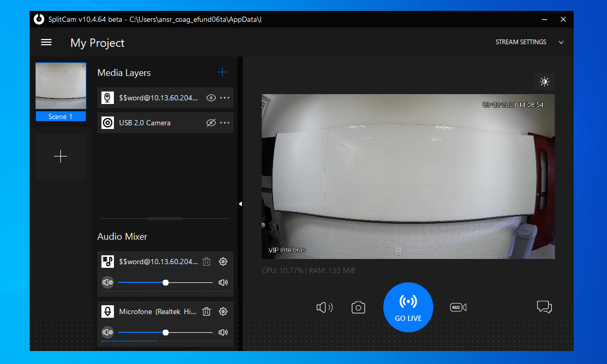Open the hamburger main menu
The width and height of the screenshot is (607, 364).
46,43
